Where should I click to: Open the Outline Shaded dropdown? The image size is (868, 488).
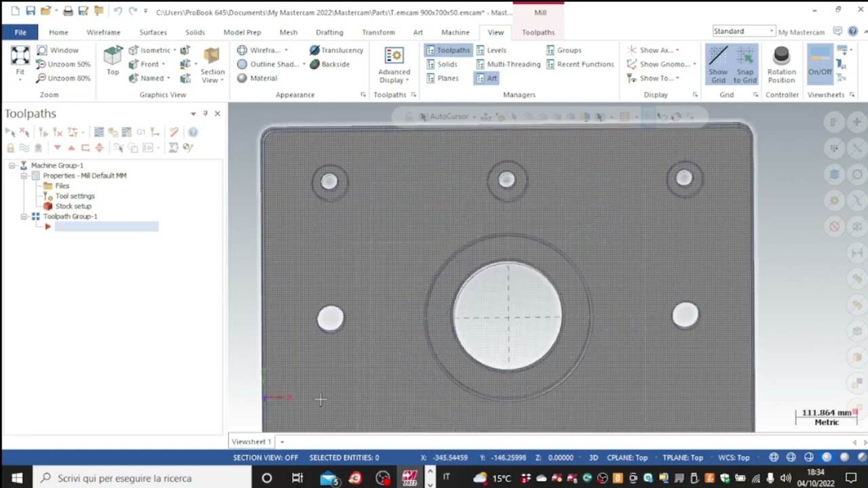click(x=304, y=64)
